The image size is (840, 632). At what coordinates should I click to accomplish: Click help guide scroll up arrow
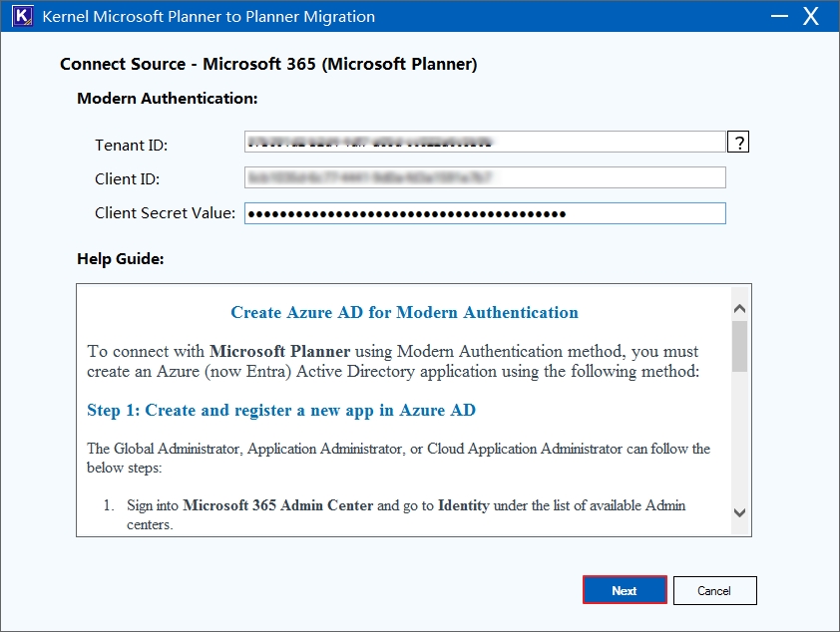coord(740,309)
